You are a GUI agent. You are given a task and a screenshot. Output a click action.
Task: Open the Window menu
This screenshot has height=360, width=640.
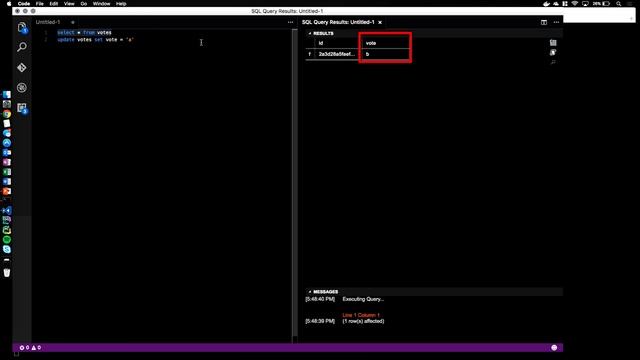102,4
